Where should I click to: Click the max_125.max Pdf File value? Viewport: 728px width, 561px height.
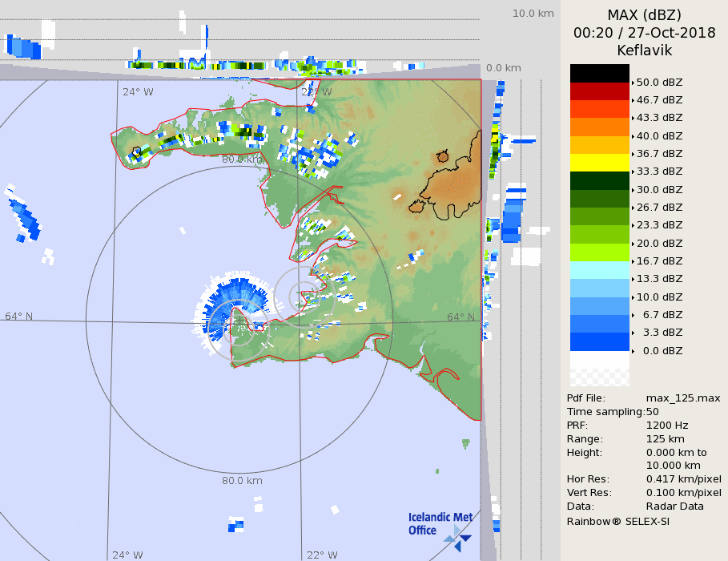click(x=683, y=398)
